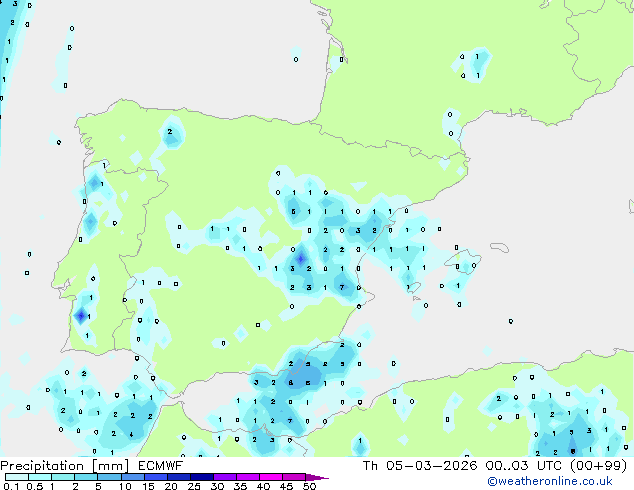Screen dimensions: 634x490
Task: Click the 'Precipitation' title word
Action: point(42,466)
